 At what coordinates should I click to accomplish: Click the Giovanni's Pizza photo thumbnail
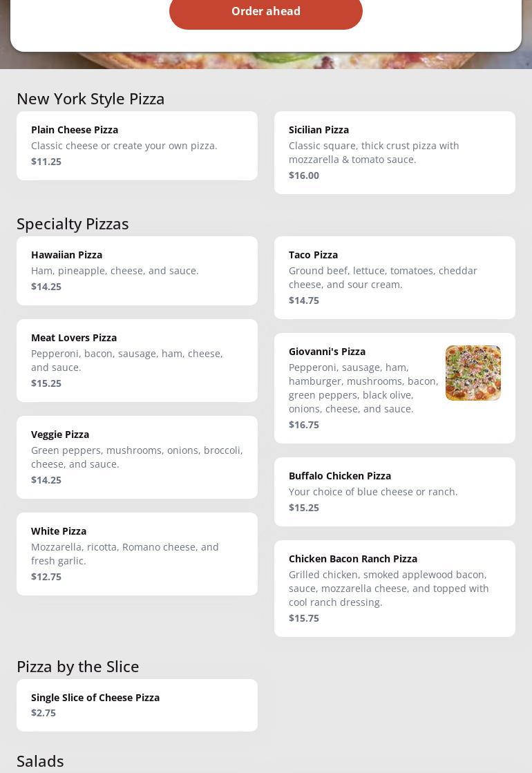[x=473, y=373]
